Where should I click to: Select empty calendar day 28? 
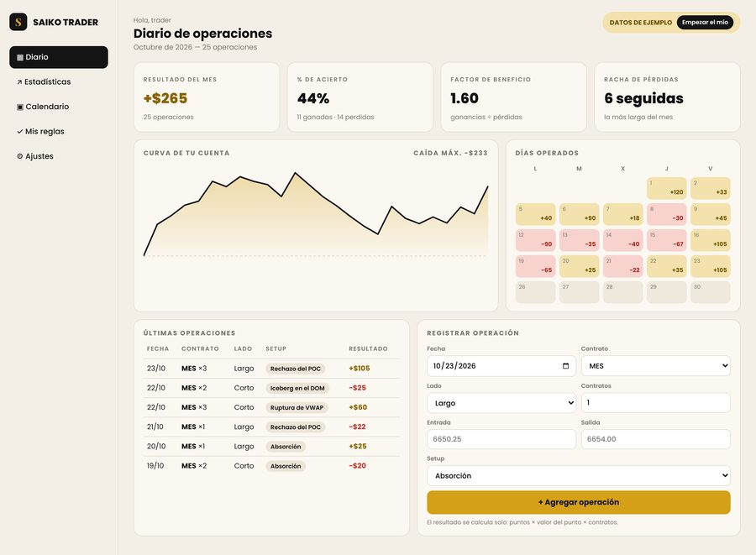623,292
